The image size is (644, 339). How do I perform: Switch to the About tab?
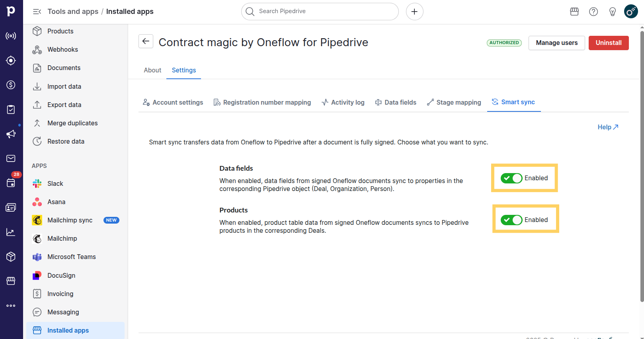152,70
